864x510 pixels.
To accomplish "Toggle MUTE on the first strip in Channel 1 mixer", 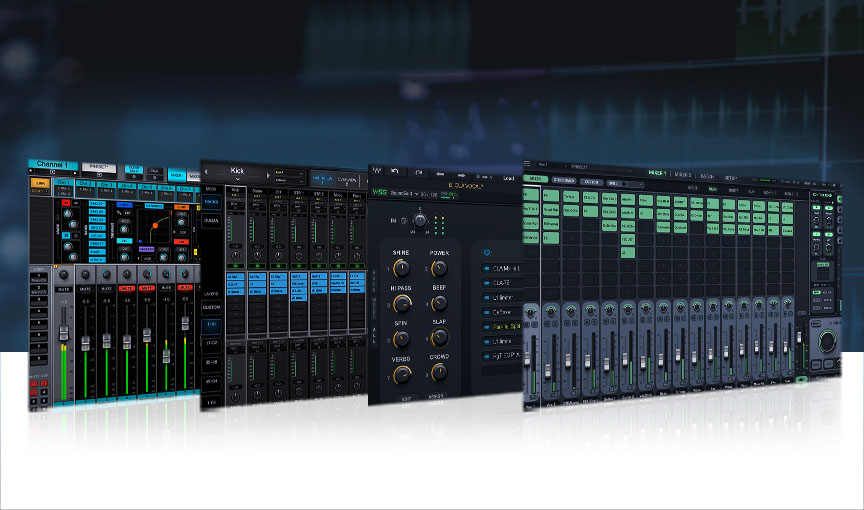I will click(x=64, y=289).
